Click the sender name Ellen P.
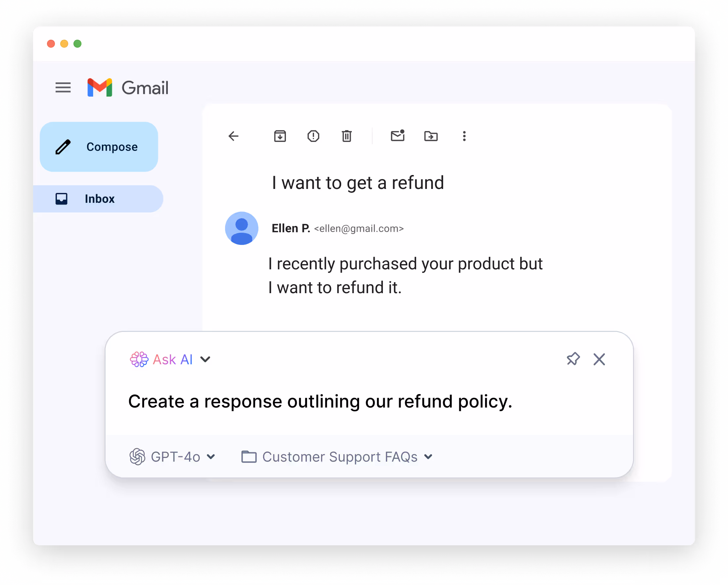This screenshot has height=585, width=728. point(291,229)
